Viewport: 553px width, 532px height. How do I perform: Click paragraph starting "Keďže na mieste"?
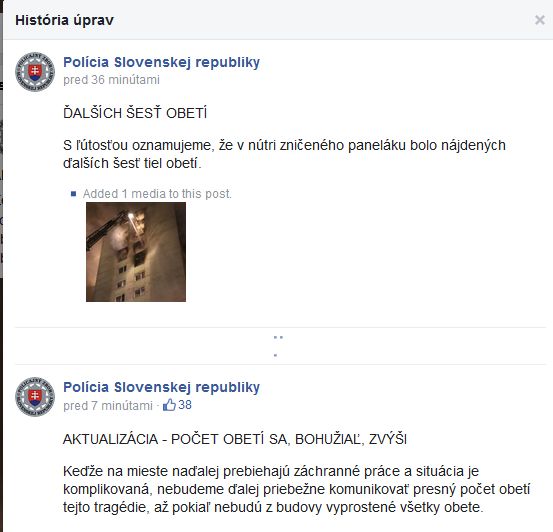click(x=297, y=489)
